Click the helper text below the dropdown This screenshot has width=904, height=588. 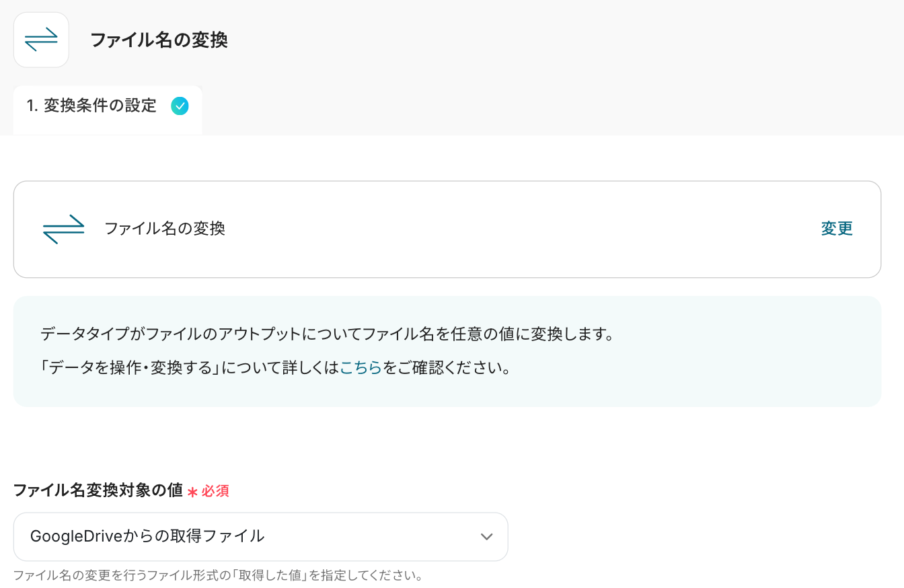coord(217,576)
